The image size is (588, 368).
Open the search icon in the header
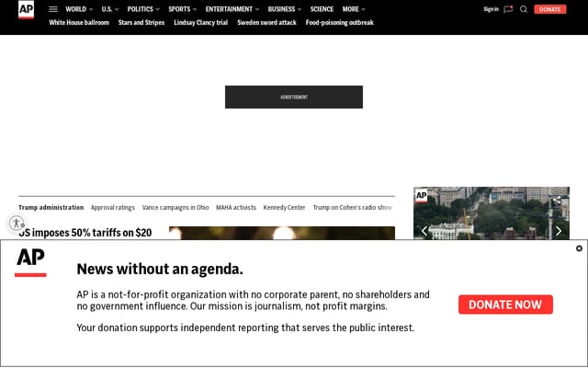click(524, 9)
